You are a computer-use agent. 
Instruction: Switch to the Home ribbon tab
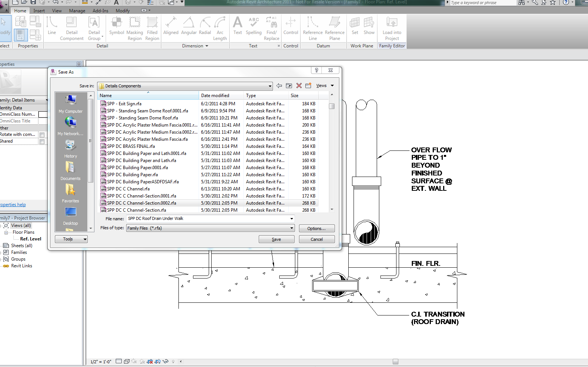click(x=20, y=11)
